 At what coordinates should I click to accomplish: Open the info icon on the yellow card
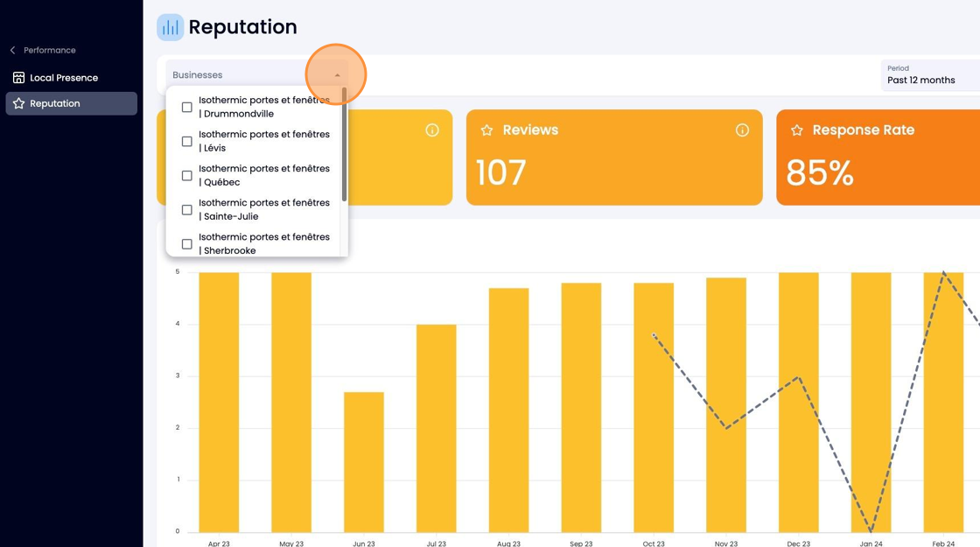click(x=432, y=130)
